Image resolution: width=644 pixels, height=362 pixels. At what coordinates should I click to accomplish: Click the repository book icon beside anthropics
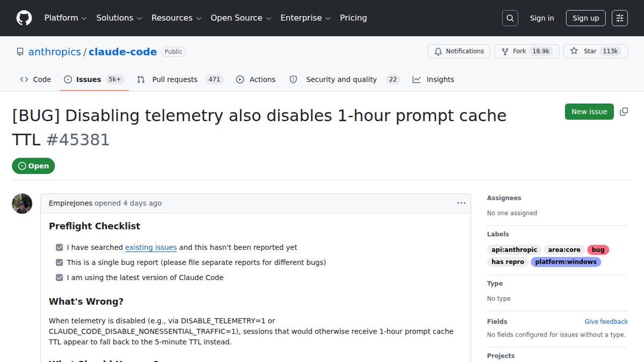pos(20,52)
